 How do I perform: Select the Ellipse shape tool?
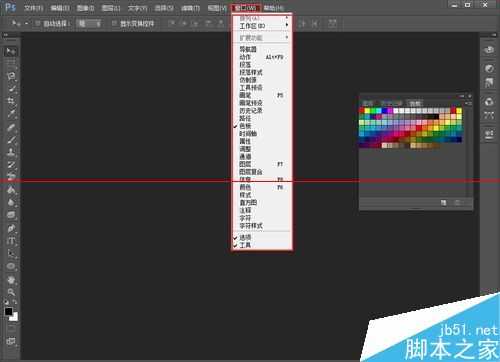(11, 266)
